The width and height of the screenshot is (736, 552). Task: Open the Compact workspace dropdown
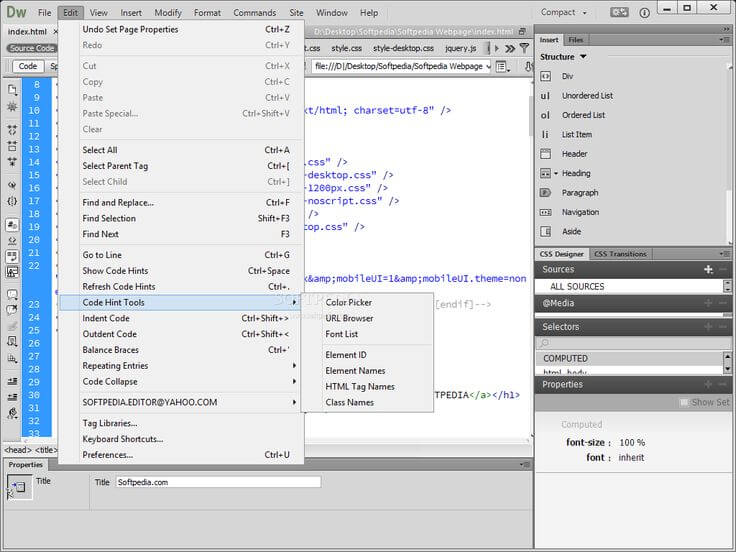click(563, 13)
